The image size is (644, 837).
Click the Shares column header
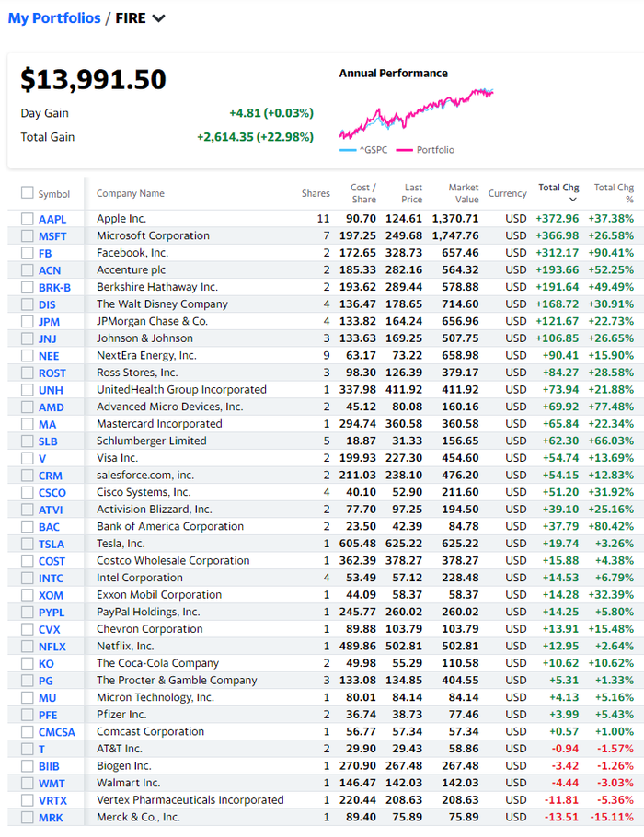(x=315, y=193)
